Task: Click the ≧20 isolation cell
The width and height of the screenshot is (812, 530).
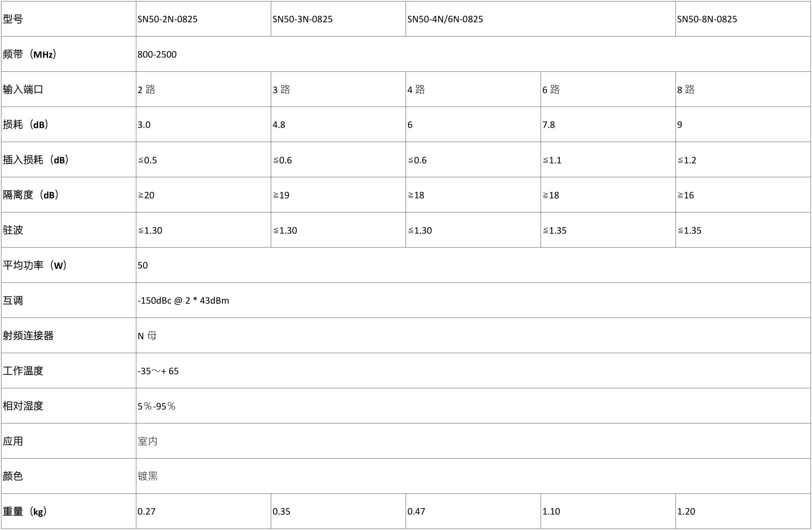Action: click(x=203, y=195)
